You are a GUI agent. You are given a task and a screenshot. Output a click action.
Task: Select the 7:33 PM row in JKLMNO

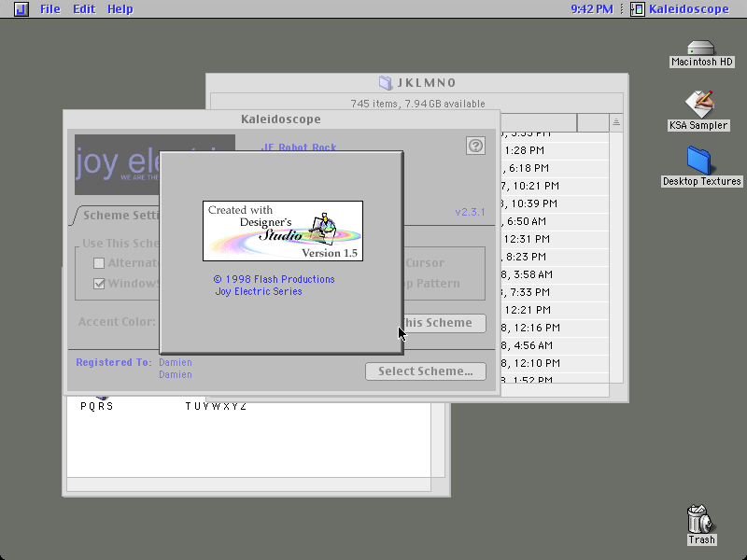555,292
